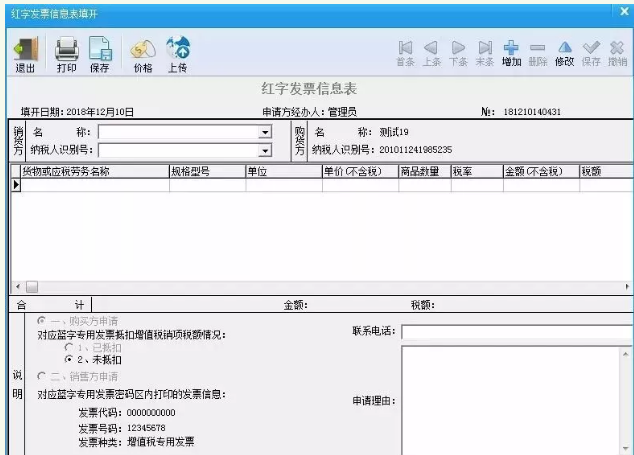The width and height of the screenshot is (634, 455).
Task: Expand the seller 名称 dropdown
Action: coord(265,132)
